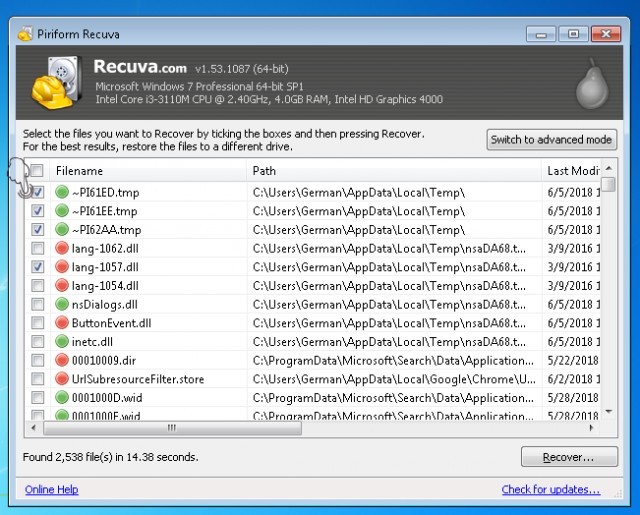
Task: Tick the 0001000D.wid checkbox
Action: 38,397
